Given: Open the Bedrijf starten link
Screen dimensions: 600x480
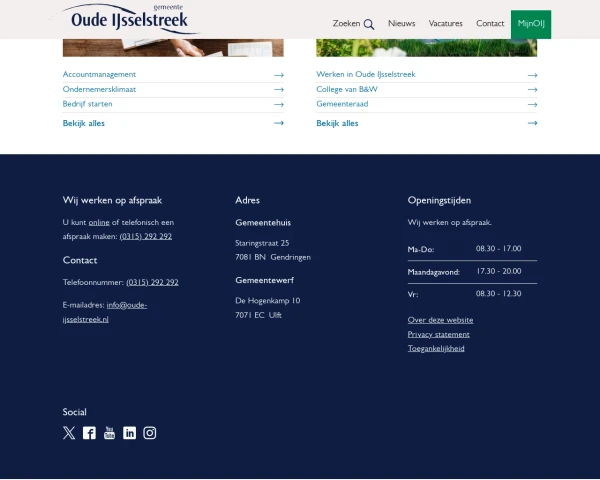Looking at the screenshot, I should (87, 104).
